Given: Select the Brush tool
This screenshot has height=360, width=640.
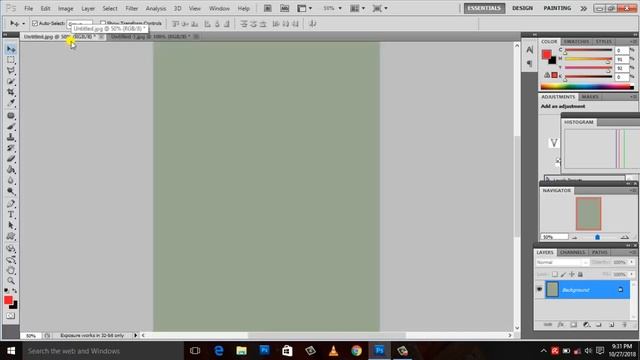Looking at the screenshot, I should click(11, 127).
